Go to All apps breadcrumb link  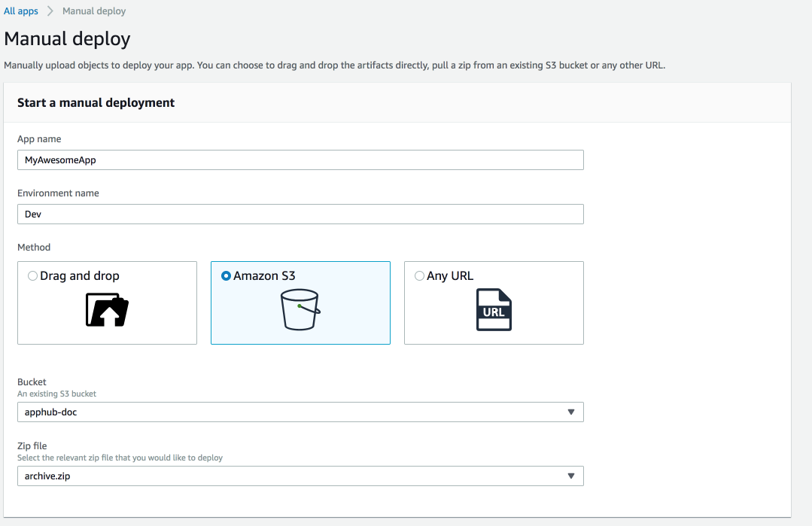21,11
